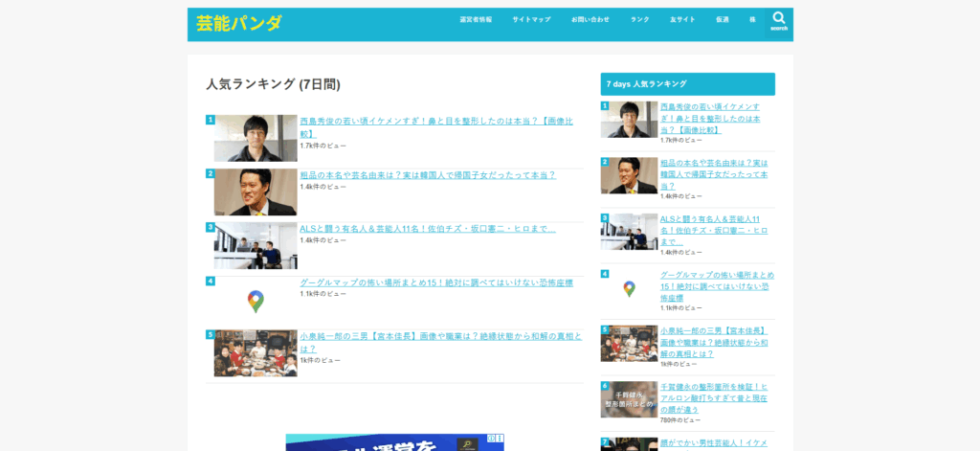This screenshot has width=980, height=451.
Task: Open 友サイト in the top navigation
Action: coord(681,20)
